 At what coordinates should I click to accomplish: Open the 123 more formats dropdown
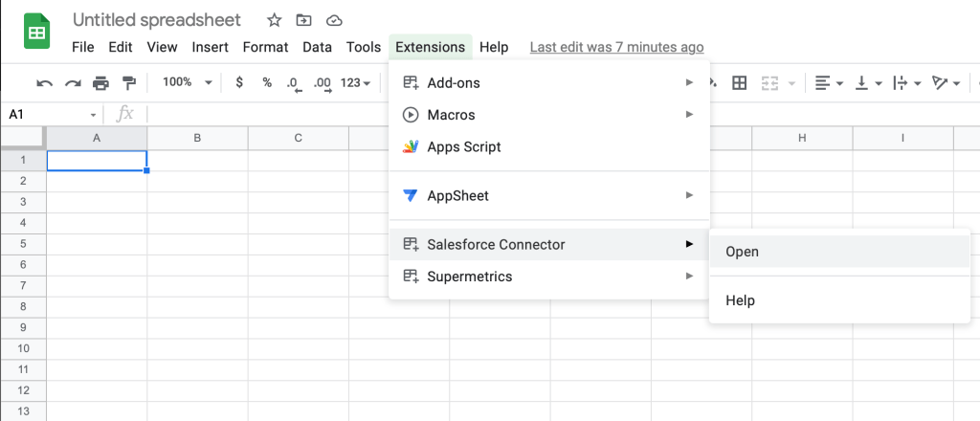[355, 83]
